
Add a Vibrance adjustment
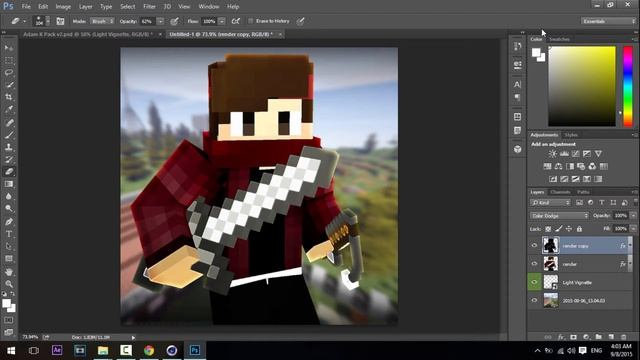click(x=598, y=154)
